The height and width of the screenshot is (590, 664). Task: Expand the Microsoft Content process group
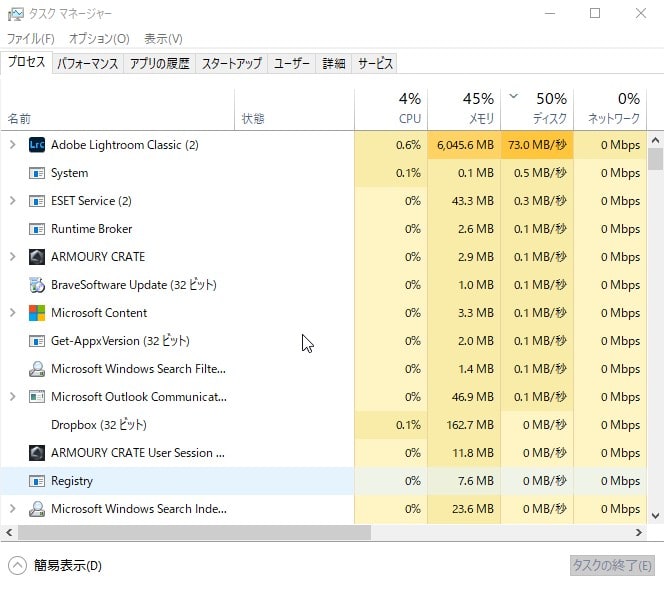point(13,313)
